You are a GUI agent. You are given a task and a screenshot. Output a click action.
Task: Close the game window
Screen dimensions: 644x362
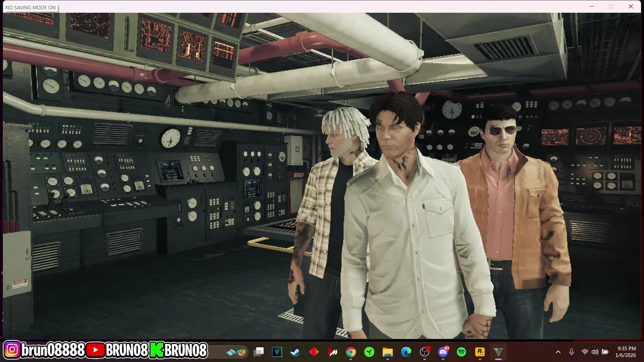pyautogui.click(x=631, y=7)
